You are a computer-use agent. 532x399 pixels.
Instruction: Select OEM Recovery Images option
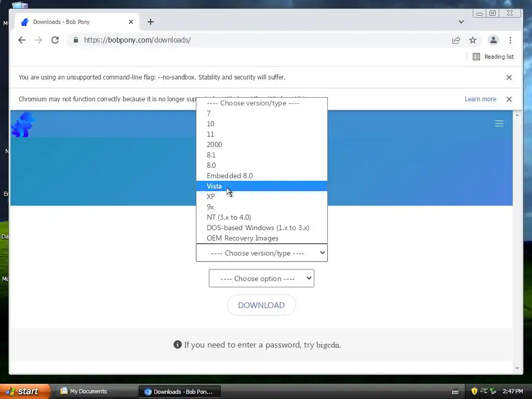click(262, 238)
